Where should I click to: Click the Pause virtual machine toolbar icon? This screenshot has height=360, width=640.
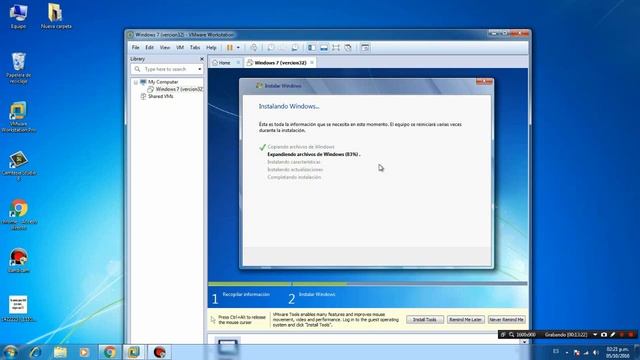click(230, 48)
